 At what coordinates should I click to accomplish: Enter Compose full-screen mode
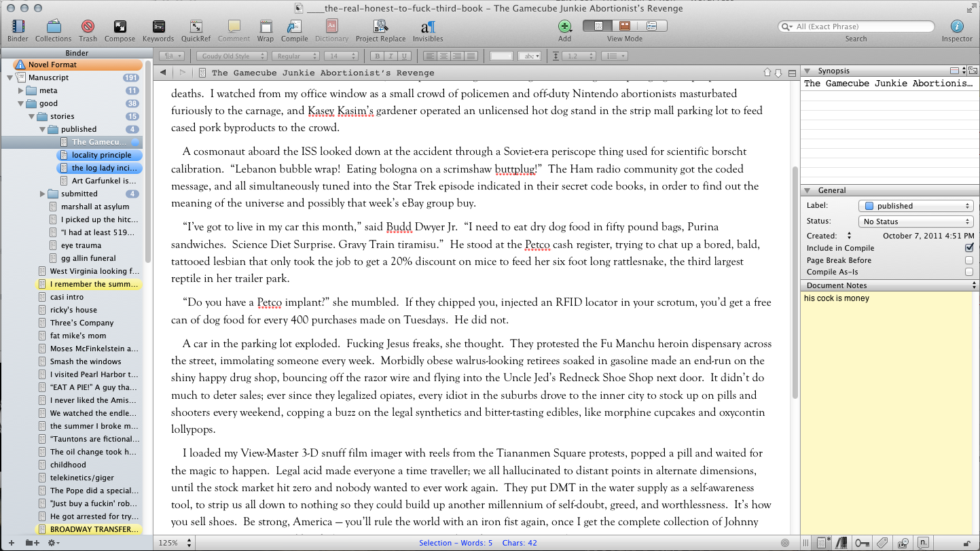coord(120,27)
